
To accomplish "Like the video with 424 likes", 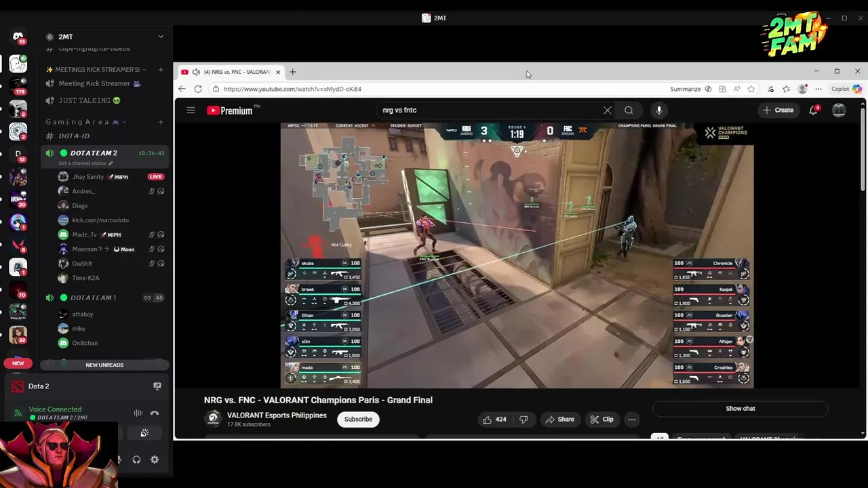I will pos(494,420).
